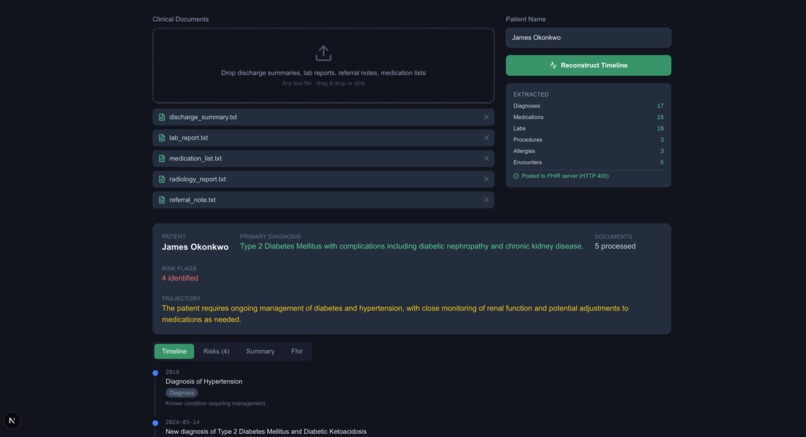Click the '5 processed' documents value
Screen dimensions: 806x437
coord(615,246)
